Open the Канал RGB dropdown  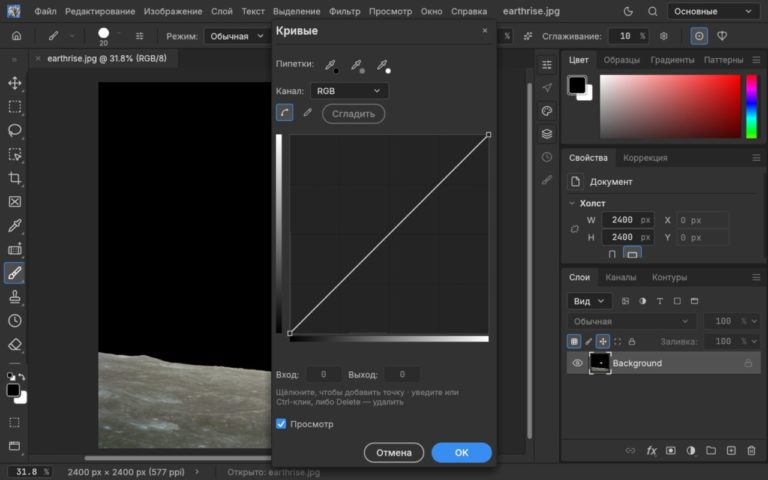(x=349, y=91)
